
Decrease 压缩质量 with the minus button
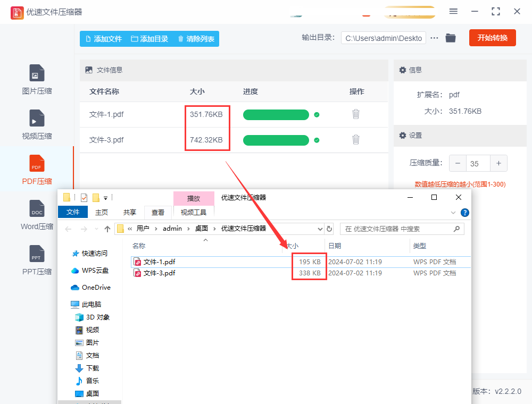pos(458,163)
